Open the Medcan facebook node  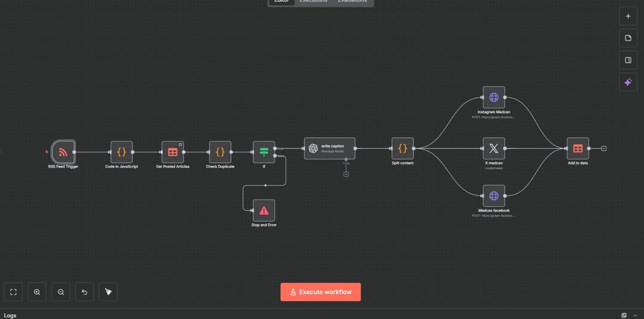[494, 196]
